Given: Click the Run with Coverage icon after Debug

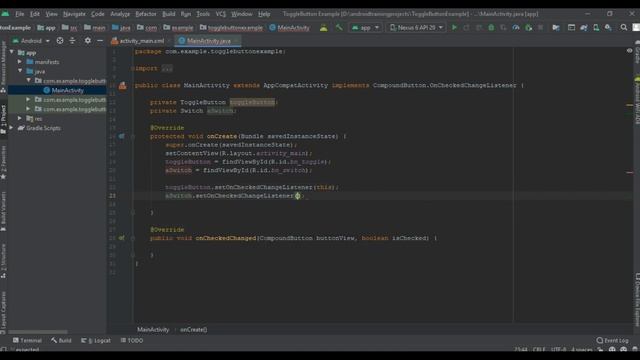Looking at the screenshot, I should pyautogui.click(x=504, y=27).
